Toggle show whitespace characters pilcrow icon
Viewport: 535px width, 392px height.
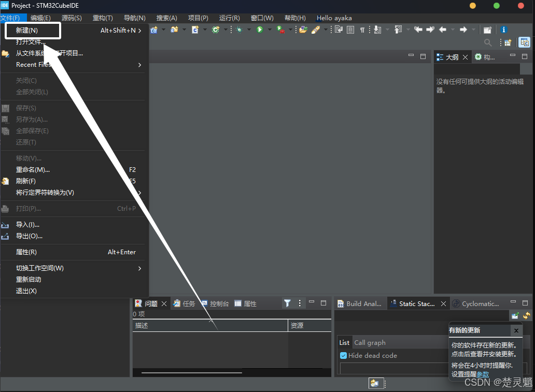[x=362, y=30]
